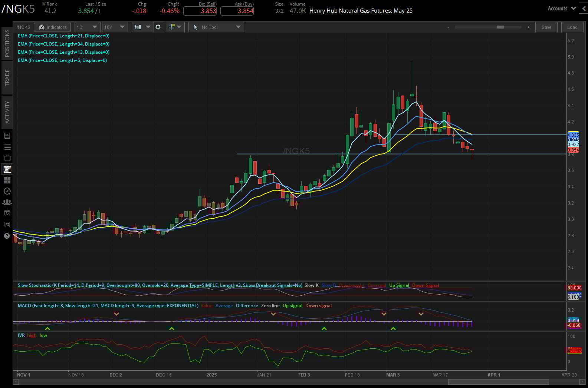588x388 pixels.
Task: Click the Volume 47.0K value
Action: 298,11
